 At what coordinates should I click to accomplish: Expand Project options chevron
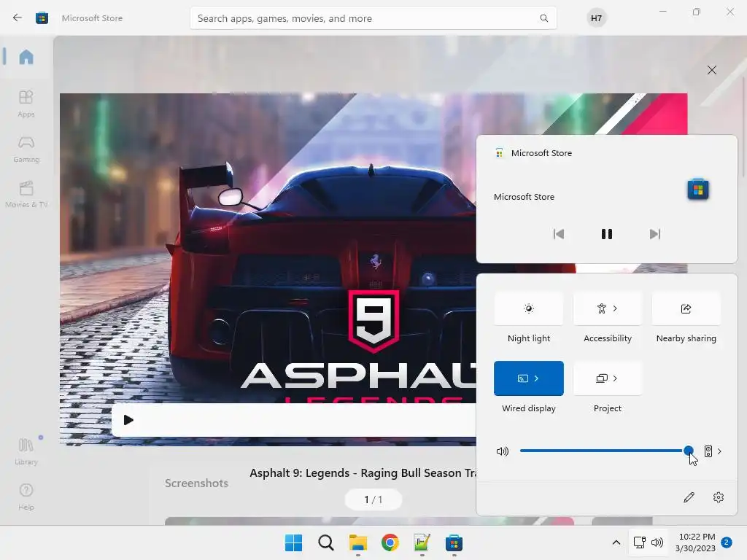pos(615,378)
